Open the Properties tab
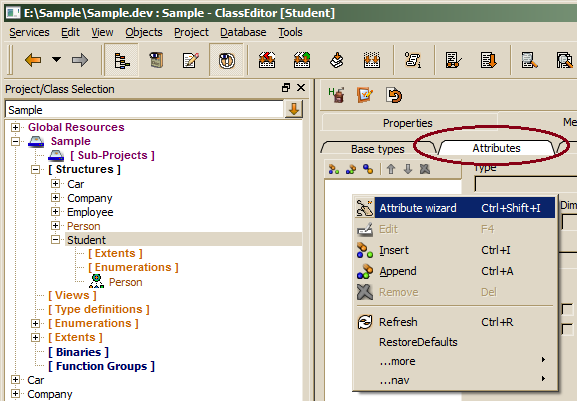 (x=408, y=123)
